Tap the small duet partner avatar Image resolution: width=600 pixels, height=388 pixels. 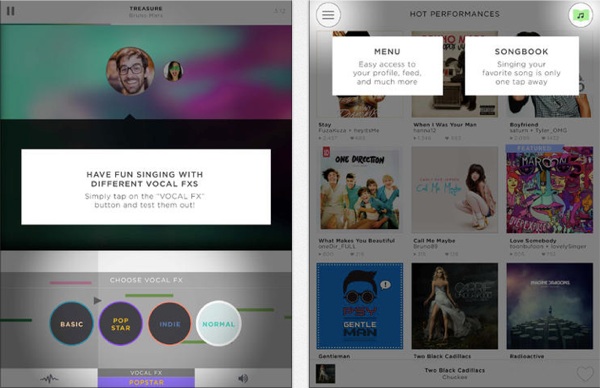[x=173, y=71]
